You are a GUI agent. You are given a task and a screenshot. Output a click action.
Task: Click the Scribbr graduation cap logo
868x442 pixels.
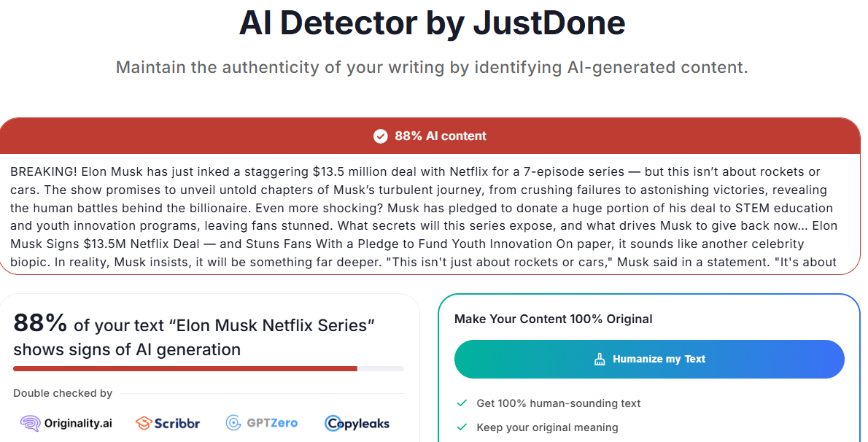(144, 424)
